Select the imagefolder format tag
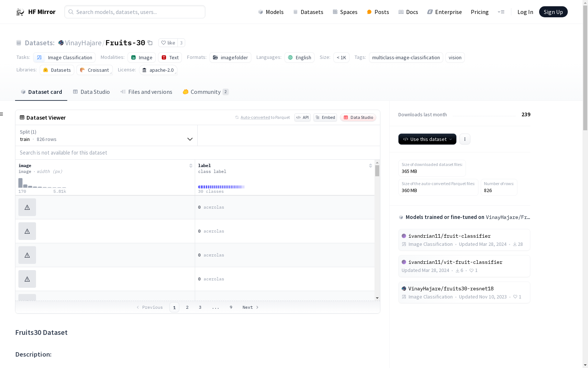Viewport: 588px width, 368px height. click(x=230, y=57)
